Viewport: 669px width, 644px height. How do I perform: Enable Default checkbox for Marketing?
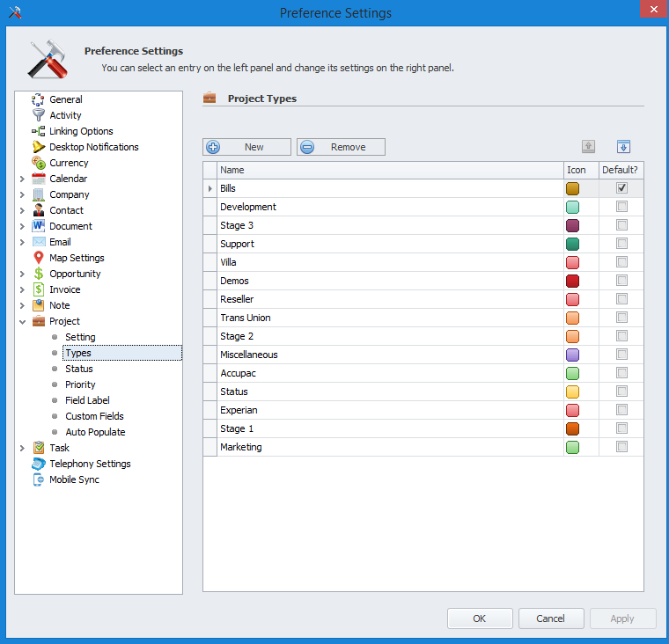[x=622, y=447]
